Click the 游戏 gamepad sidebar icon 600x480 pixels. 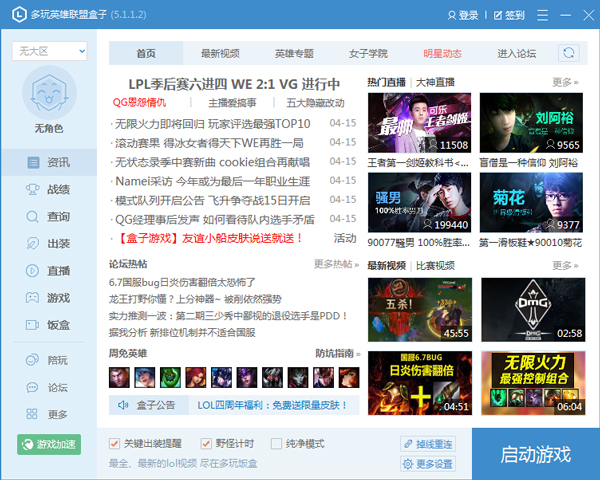click(x=34, y=297)
